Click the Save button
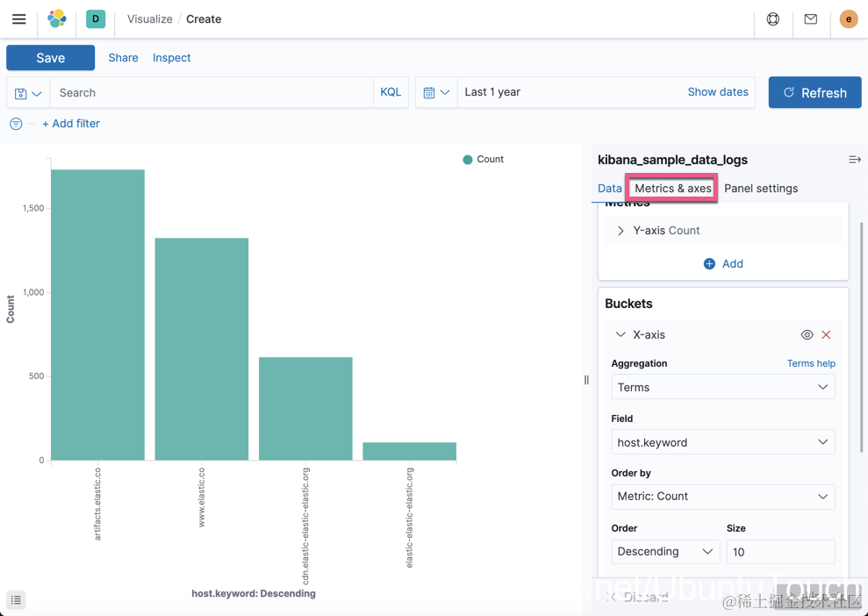This screenshot has height=616, width=868. (50, 58)
